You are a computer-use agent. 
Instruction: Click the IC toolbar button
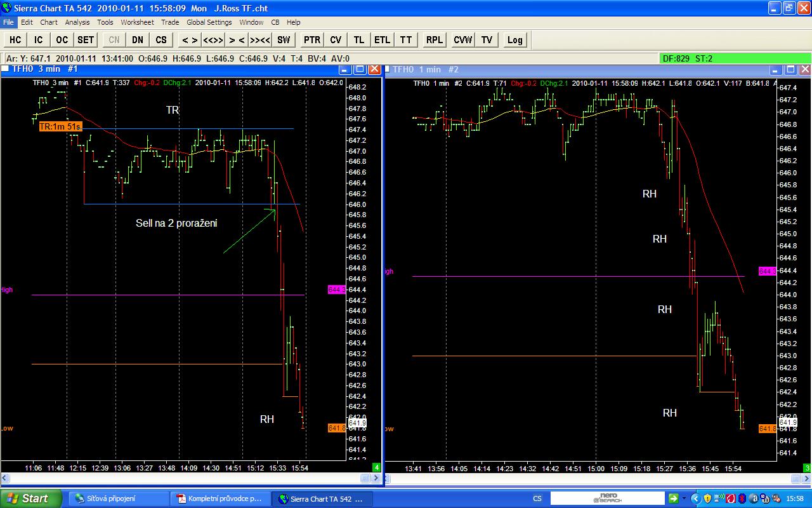point(39,40)
